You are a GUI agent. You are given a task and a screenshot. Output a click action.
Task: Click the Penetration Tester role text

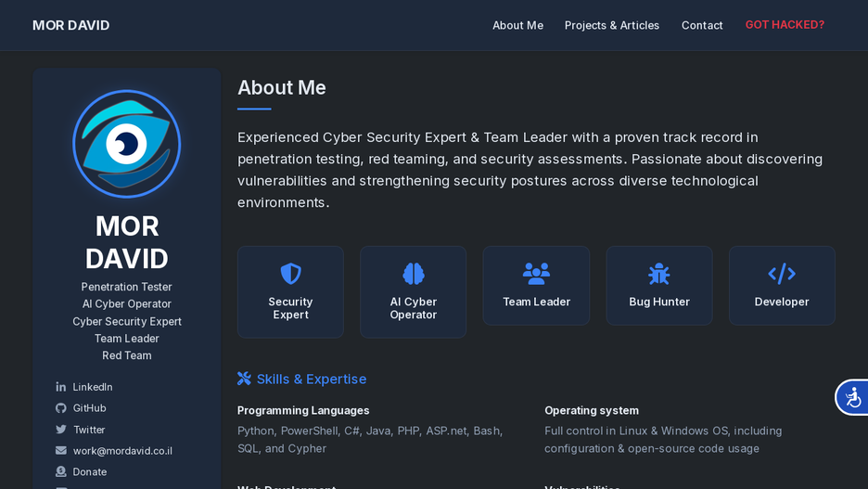[x=127, y=287]
